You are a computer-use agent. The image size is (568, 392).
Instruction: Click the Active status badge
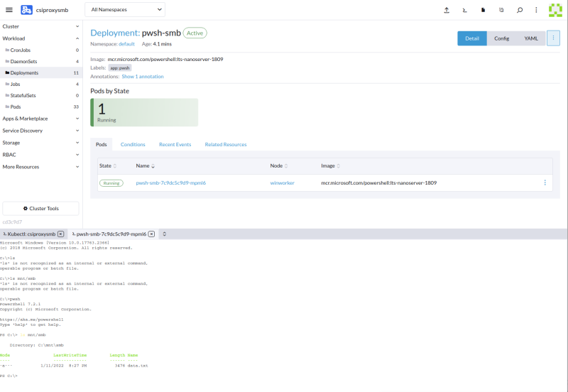point(195,33)
